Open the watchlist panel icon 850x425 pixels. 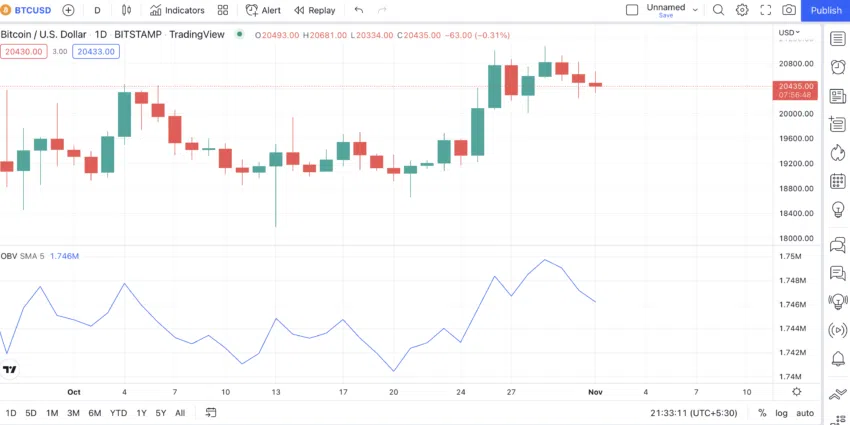pos(838,39)
